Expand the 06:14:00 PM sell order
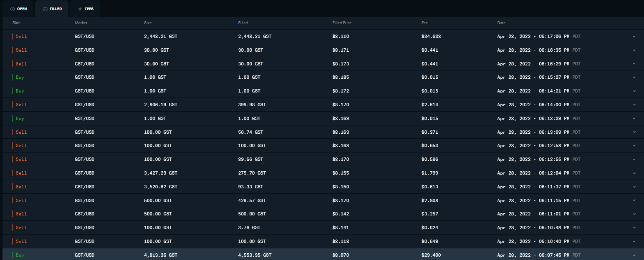Screen dimensions: 644x260 pos(634,105)
